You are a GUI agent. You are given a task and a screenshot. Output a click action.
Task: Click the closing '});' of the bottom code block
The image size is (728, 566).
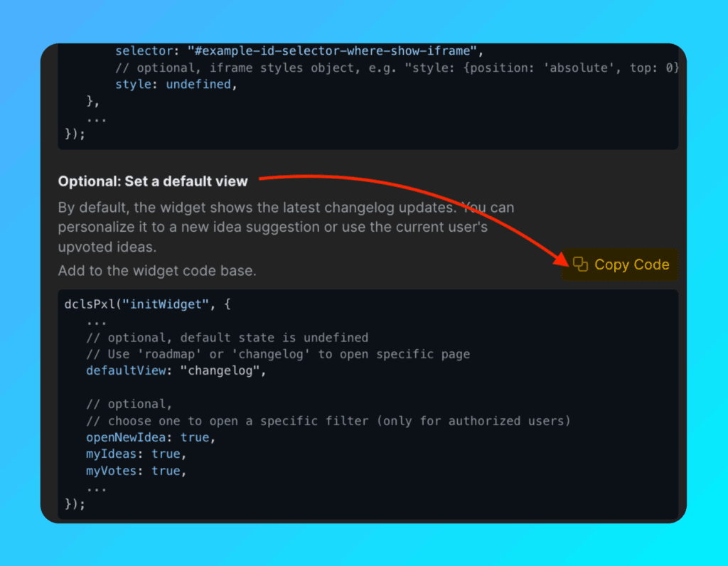coord(75,504)
